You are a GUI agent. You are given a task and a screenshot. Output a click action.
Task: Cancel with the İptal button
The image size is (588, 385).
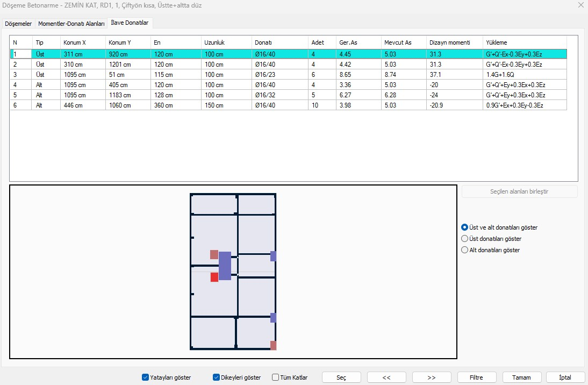pyautogui.click(x=565, y=377)
